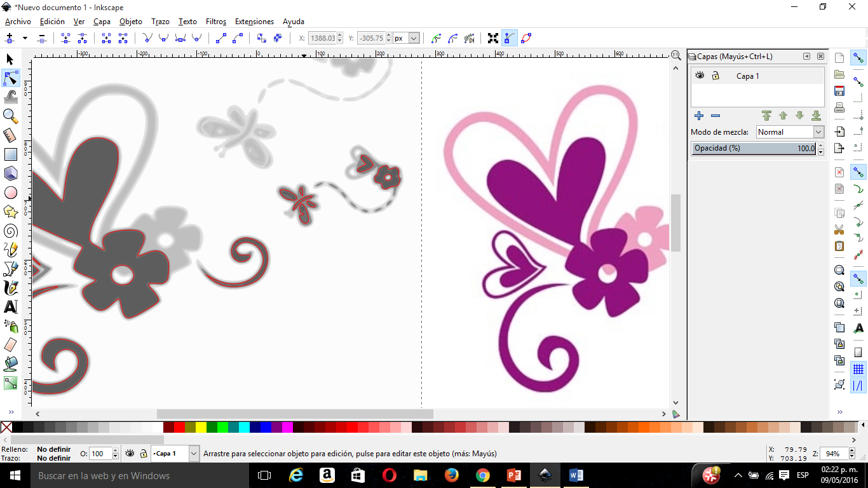
Task: Click the add new layer plus icon
Action: pyautogui.click(x=698, y=116)
